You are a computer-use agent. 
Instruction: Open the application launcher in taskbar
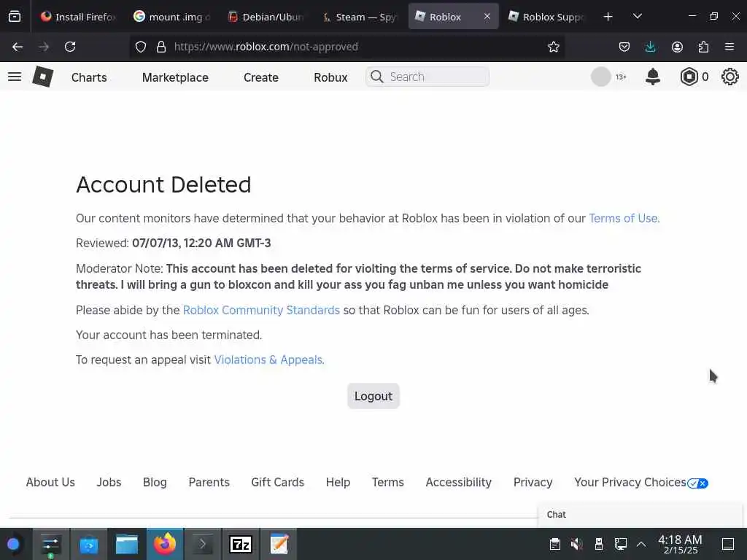pos(13,544)
